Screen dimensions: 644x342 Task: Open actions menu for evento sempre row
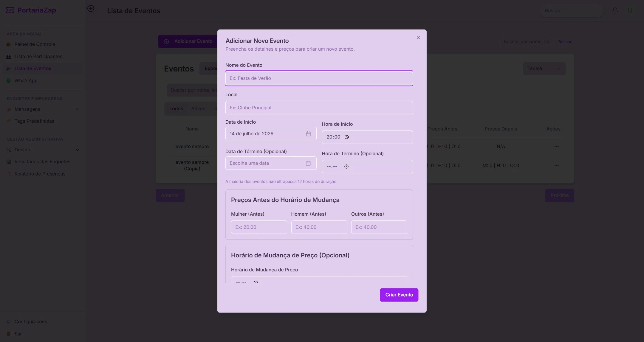click(x=556, y=147)
